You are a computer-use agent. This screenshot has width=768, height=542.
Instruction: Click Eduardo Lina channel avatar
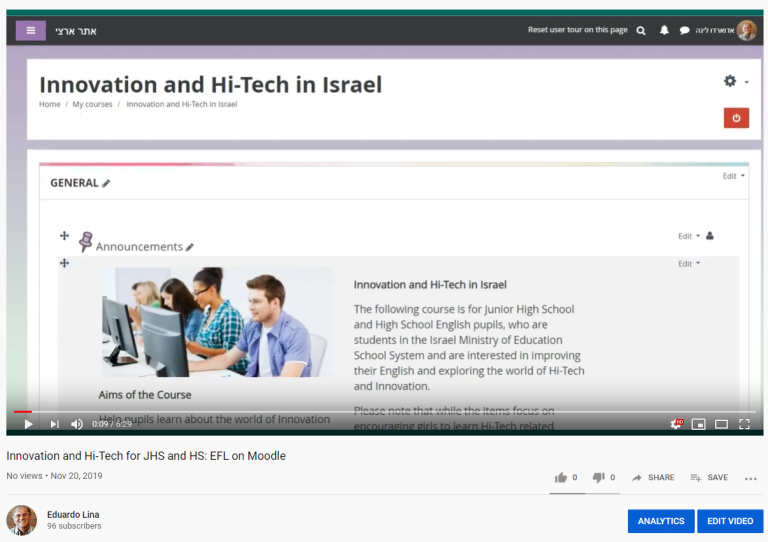(22, 520)
